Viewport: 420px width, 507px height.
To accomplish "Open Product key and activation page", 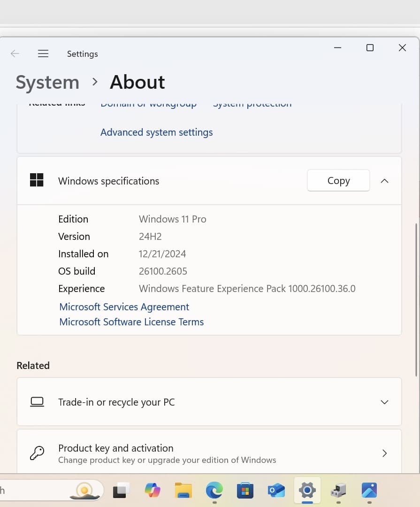I will pos(209,453).
